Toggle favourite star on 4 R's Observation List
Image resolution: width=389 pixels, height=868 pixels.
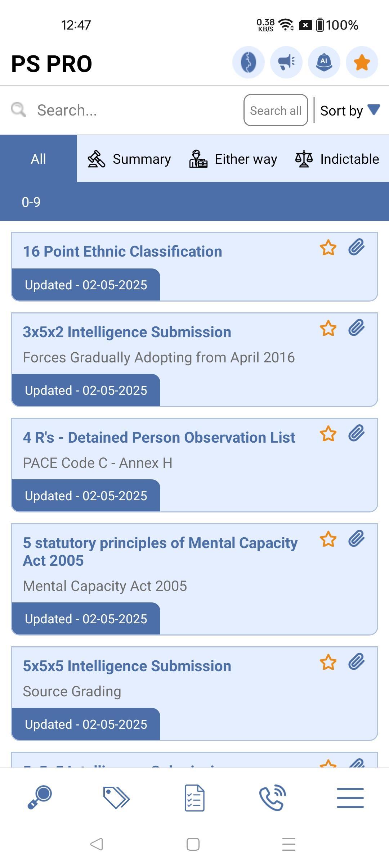click(328, 434)
